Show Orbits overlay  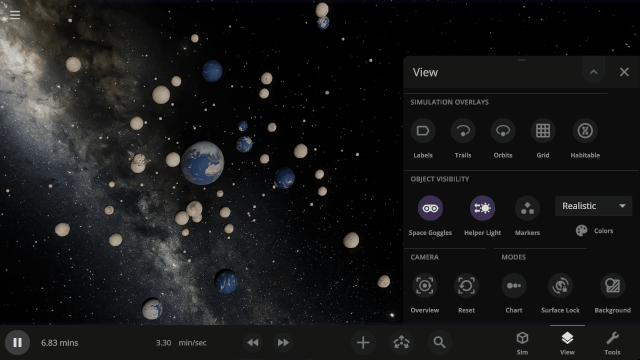503,131
